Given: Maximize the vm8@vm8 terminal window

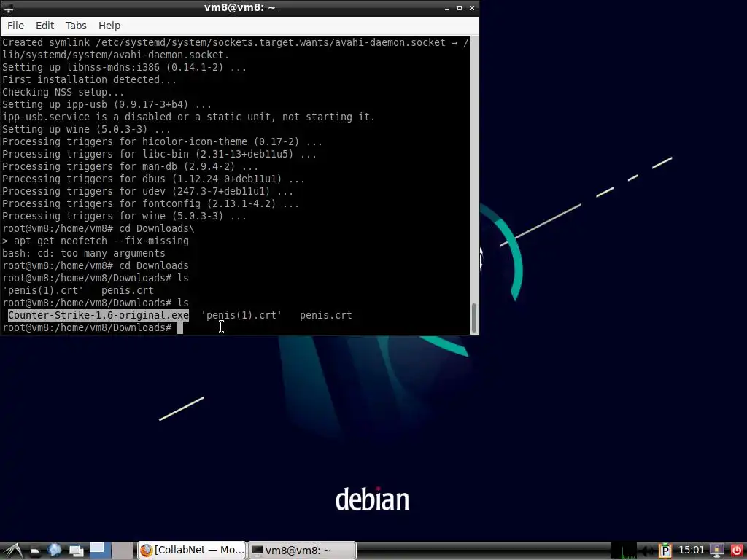Looking at the screenshot, I should coord(460,8).
